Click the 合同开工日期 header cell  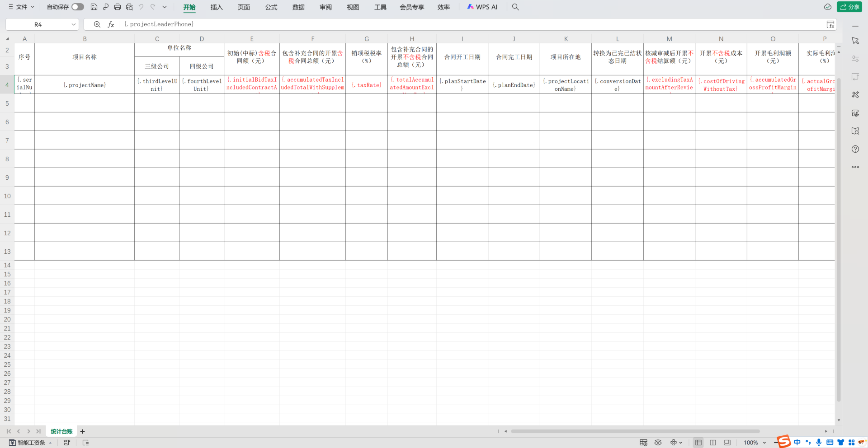coord(462,57)
